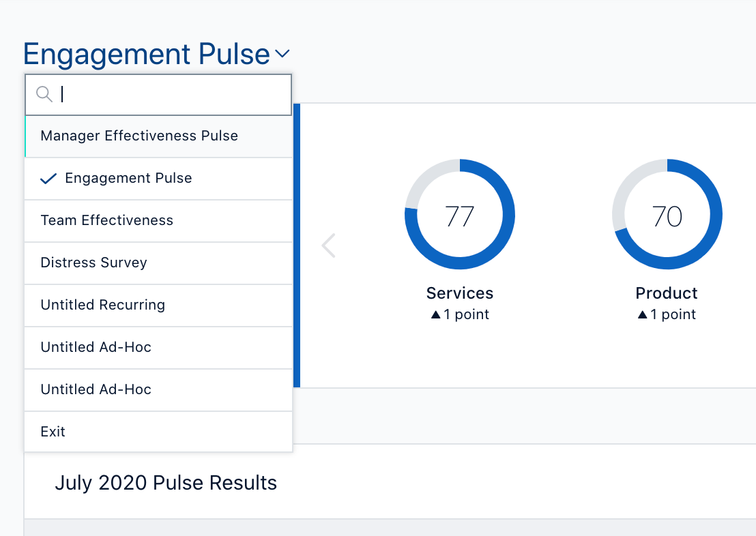
Task: Click the July 2020 Pulse Results heading
Action: point(166,483)
